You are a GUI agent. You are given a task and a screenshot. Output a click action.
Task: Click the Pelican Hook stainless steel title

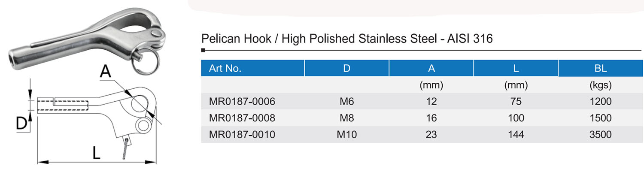(347, 39)
